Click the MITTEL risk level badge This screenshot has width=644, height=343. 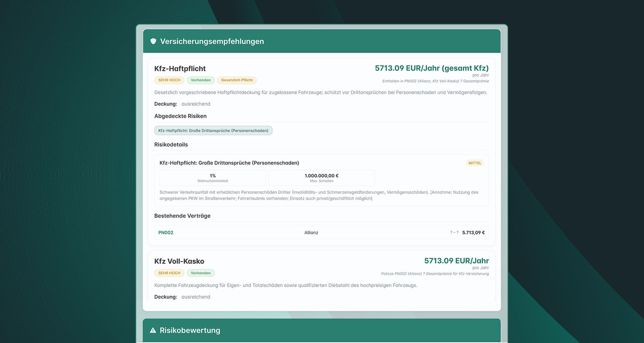click(x=475, y=163)
